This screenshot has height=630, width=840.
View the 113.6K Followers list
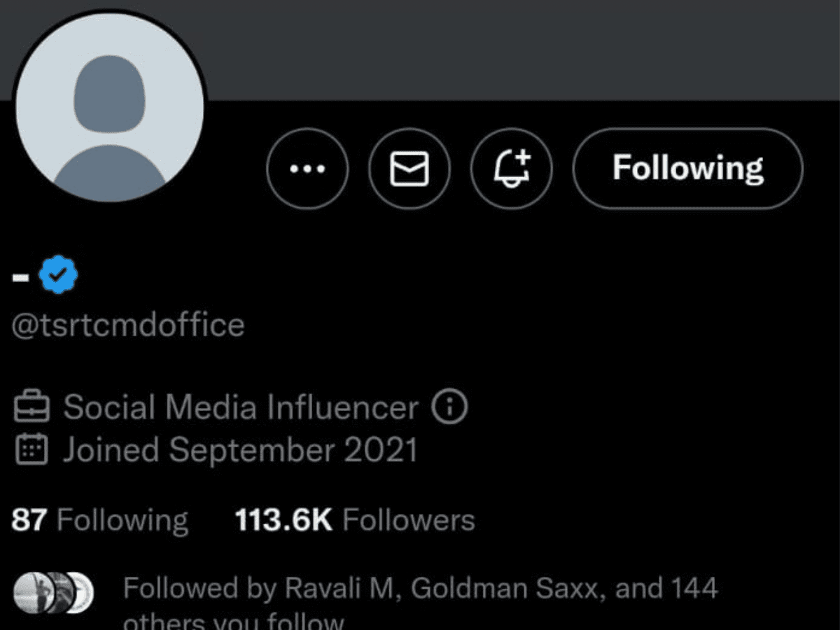[x=354, y=521]
